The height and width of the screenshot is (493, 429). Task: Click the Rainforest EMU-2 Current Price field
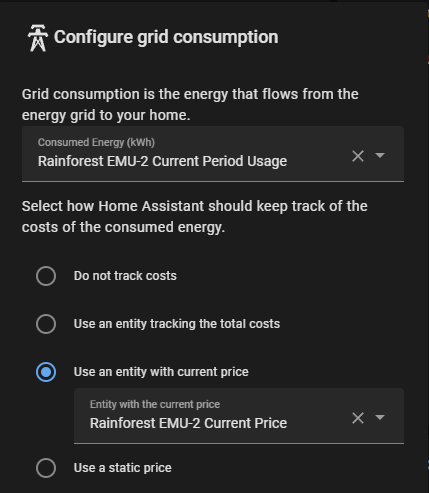click(x=239, y=416)
